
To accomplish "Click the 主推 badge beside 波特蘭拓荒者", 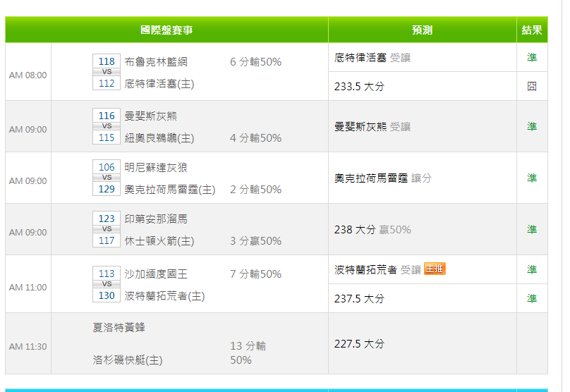I will coord(435,269).
